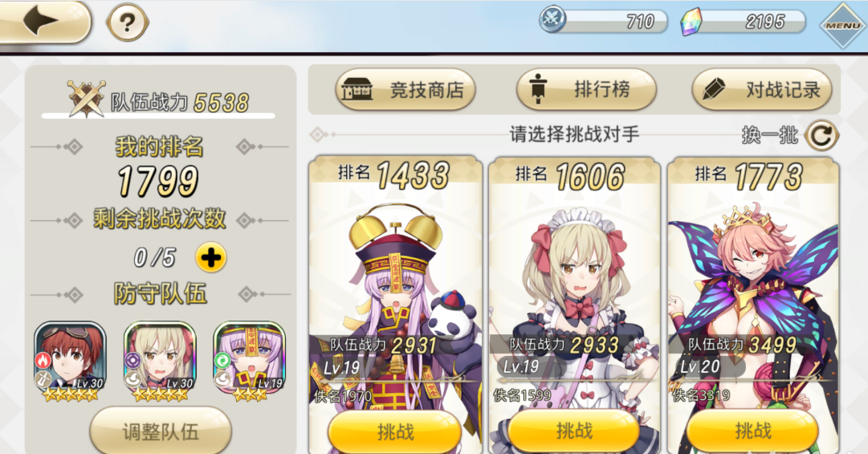Select the red-haired Lv.30 defender portrait
Viewport: 868px width, 454px height.
[x=71, y=361]
